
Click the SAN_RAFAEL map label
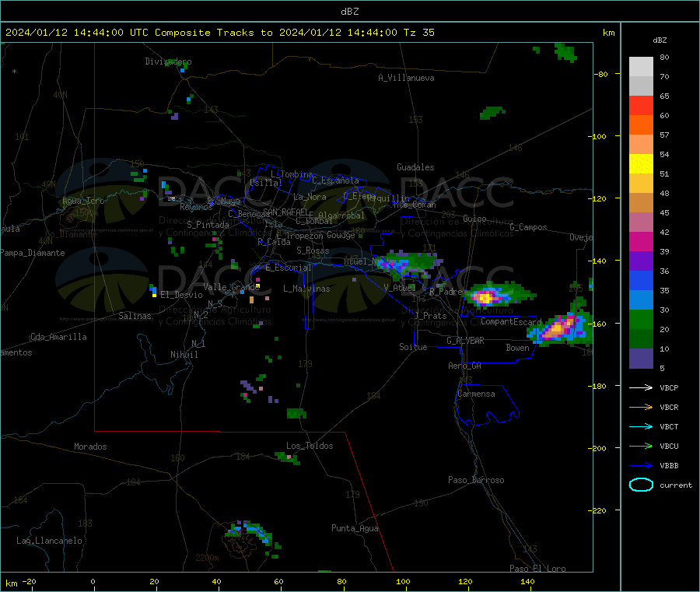tap(285, 212)
